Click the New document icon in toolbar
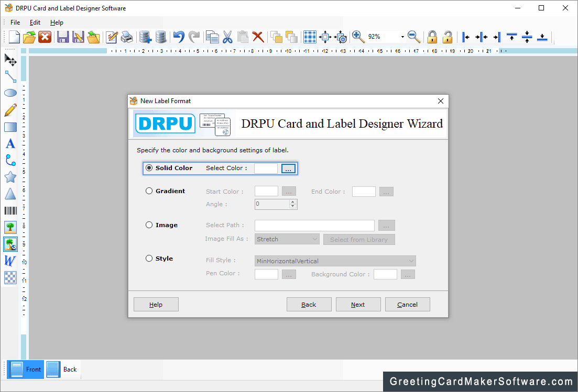This screenshot has width=578, height=392. pyautogui.click(x=14, y=37)
